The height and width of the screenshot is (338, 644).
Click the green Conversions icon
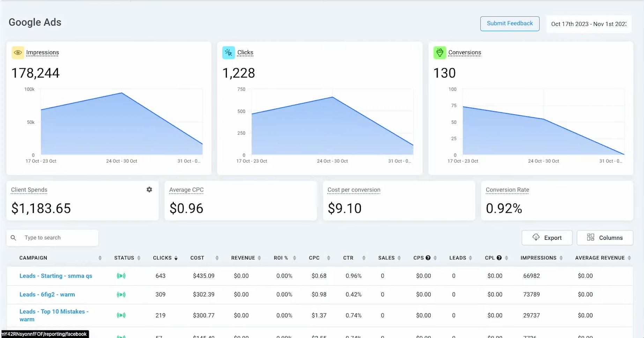coord(439,52)
